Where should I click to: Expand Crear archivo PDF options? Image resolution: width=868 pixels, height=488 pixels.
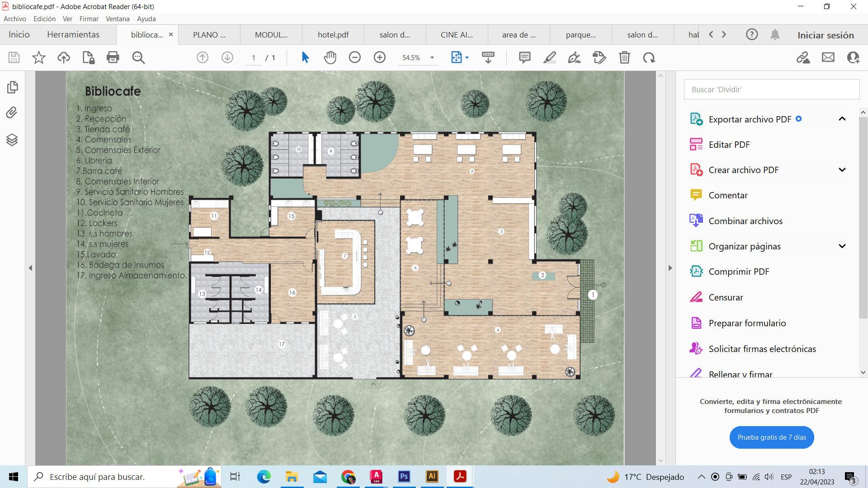point(842,170)
